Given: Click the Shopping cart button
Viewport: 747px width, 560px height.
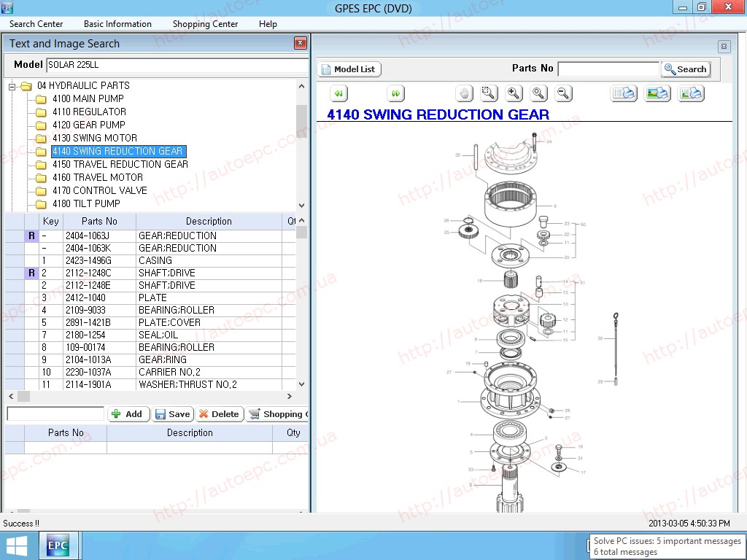Looking at the screenshot, I should click(278, 414).
